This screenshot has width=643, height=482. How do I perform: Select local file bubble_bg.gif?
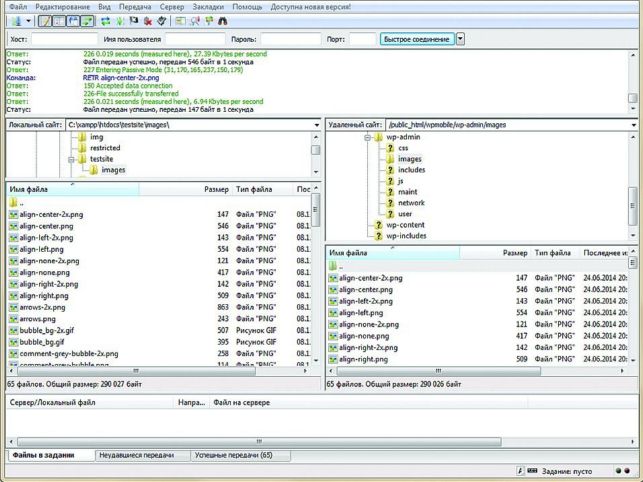pos(42,342)
